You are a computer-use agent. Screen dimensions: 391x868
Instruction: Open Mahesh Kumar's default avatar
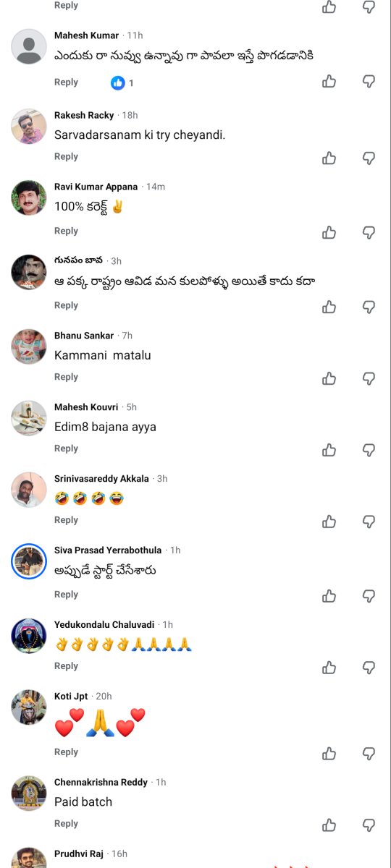coord(29,46)
